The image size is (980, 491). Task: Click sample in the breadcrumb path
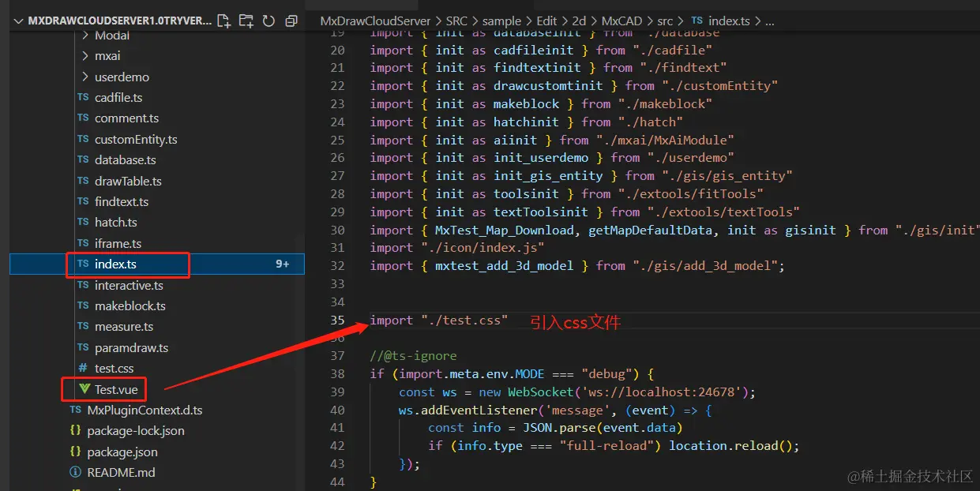501,21
